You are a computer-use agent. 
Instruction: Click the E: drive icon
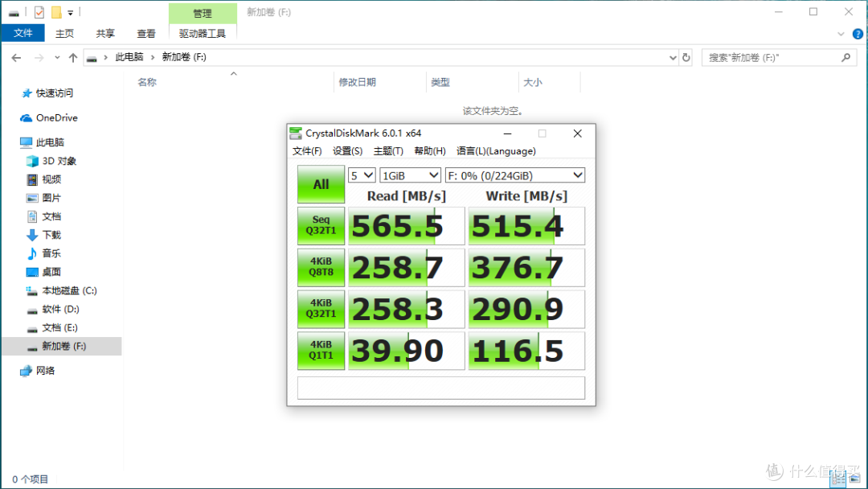point(32,328)
